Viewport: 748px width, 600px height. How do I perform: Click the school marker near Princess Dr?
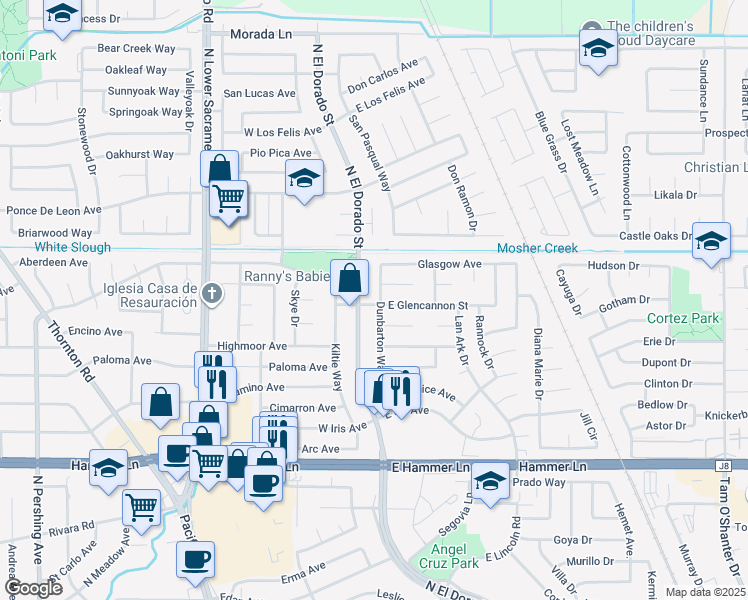[x=62, y=15]
